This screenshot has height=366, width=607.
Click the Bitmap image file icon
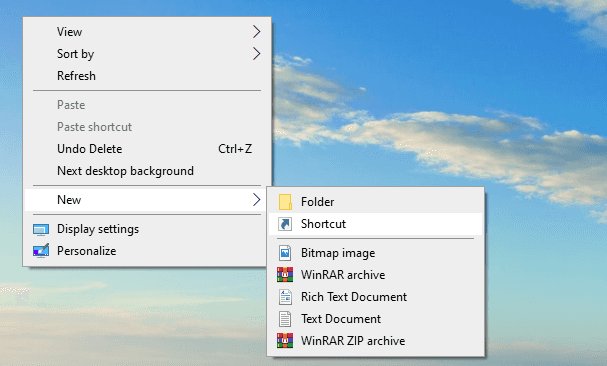pyautogui.click(x=285, y=253)
